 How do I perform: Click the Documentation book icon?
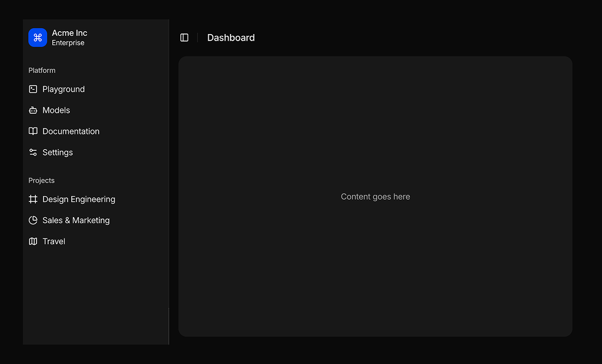(33, 132)
